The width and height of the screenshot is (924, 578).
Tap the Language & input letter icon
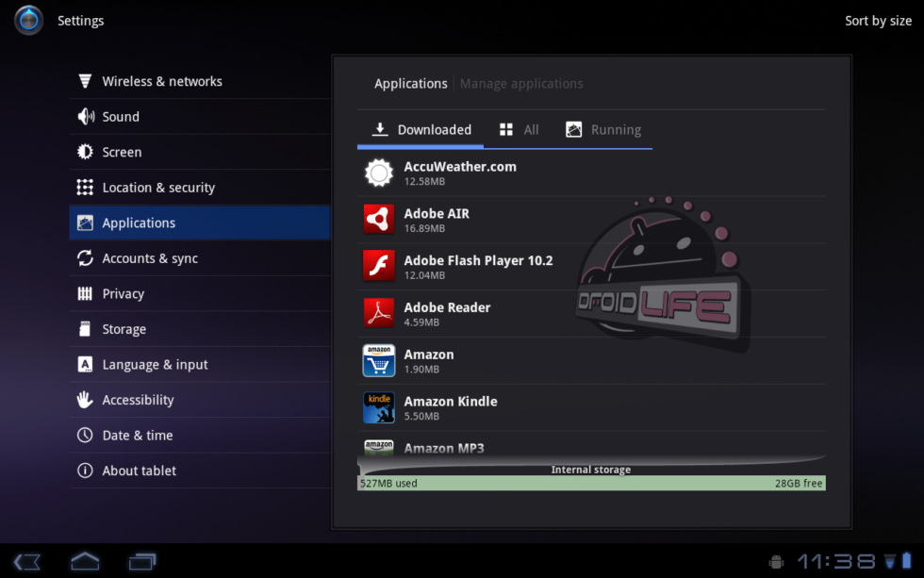tap(85, 364)
